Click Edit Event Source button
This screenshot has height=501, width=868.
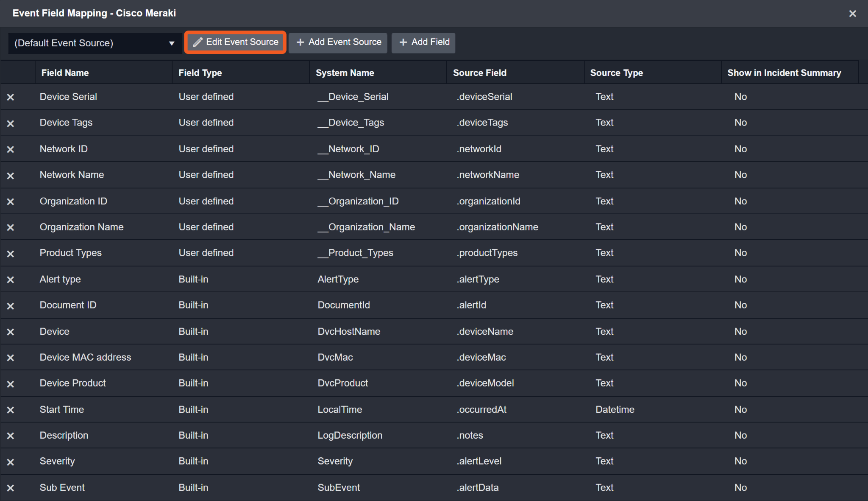236,42
